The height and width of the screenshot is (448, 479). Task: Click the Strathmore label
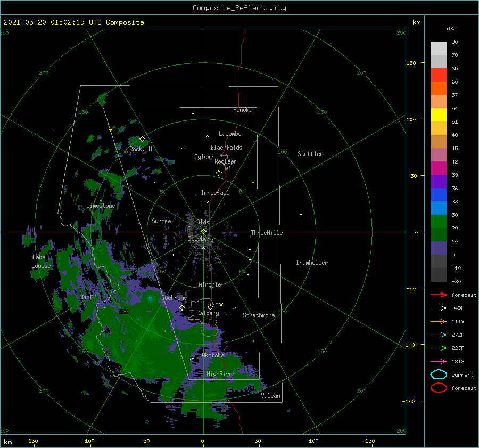(259, 315)
